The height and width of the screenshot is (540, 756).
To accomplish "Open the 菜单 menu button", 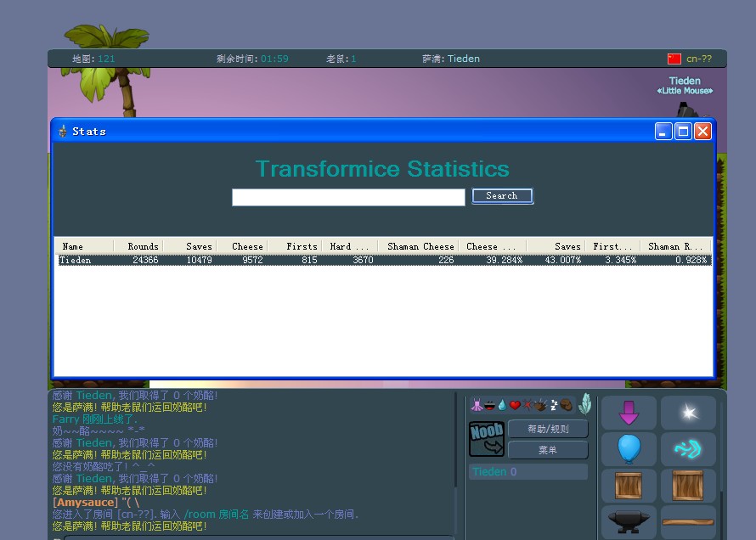I will tap(548, 450).
